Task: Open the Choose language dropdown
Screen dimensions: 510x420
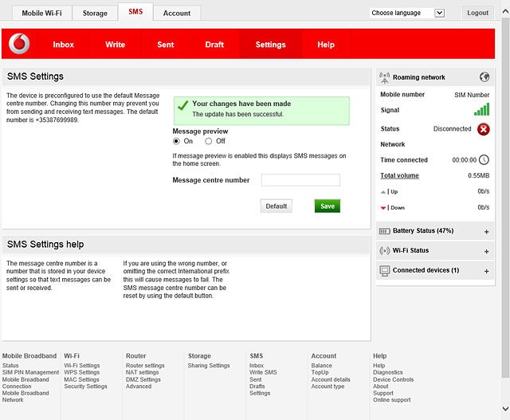Action: (x=407, y=13)
